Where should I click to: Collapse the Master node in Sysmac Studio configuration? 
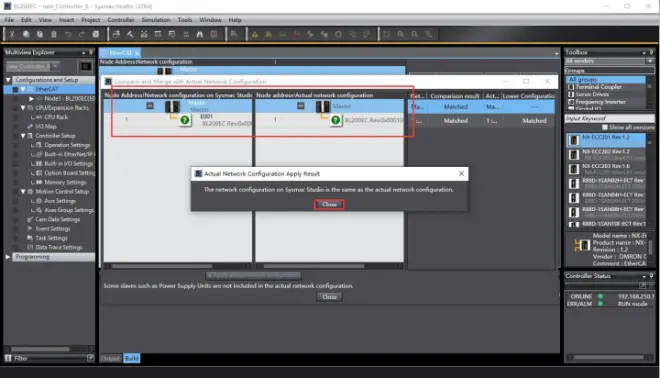(x=150, y=106)
